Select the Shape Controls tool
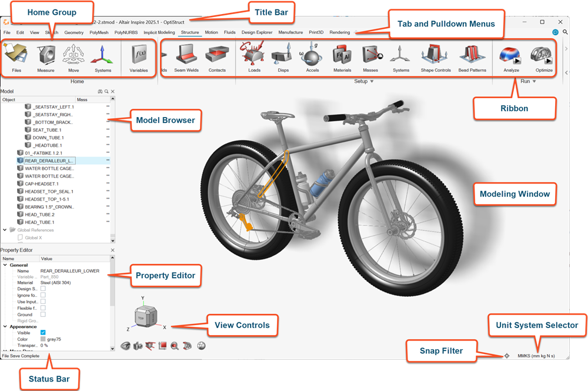Viewport: 588px width, 391px height. pos(435,58)
